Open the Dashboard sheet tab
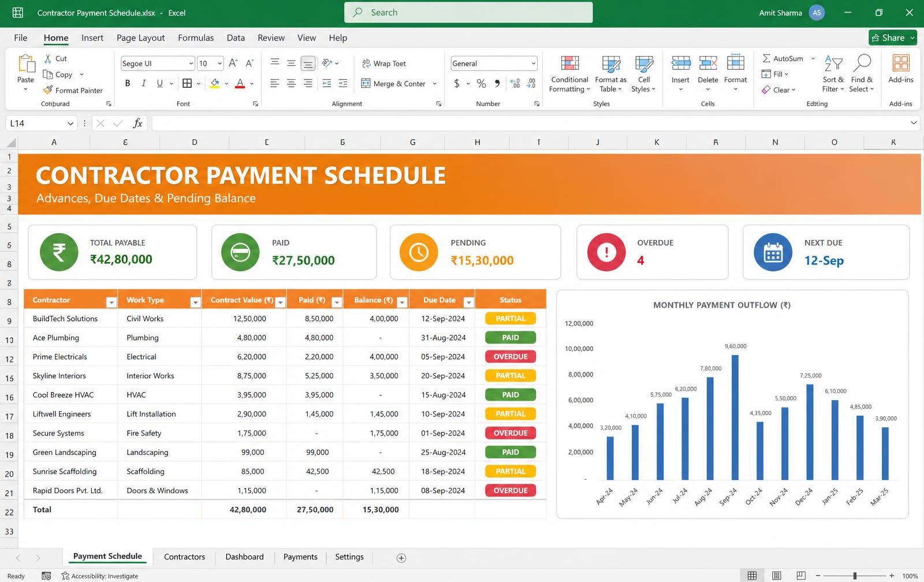 244,557
